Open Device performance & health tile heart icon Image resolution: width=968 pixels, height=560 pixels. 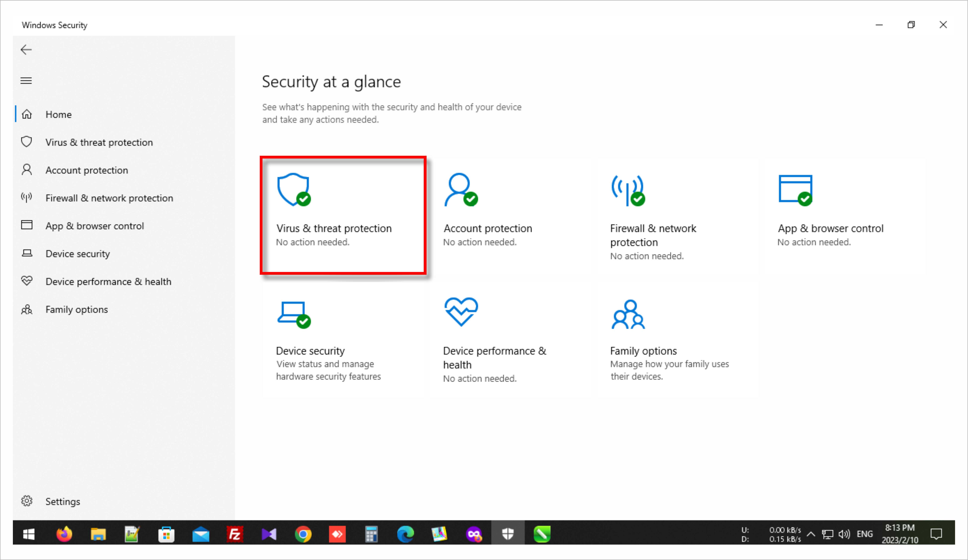[x=461, y=312]
